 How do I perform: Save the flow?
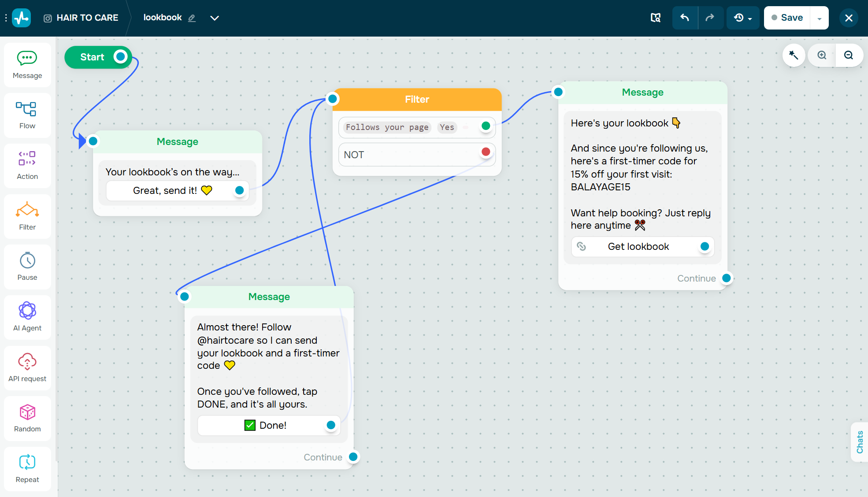click(787, 18)
